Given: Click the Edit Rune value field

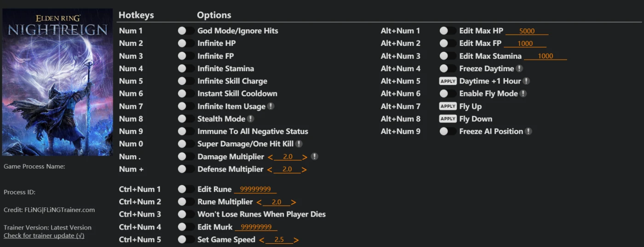Looking at the screenshot, I should click(x=255, y=189).
